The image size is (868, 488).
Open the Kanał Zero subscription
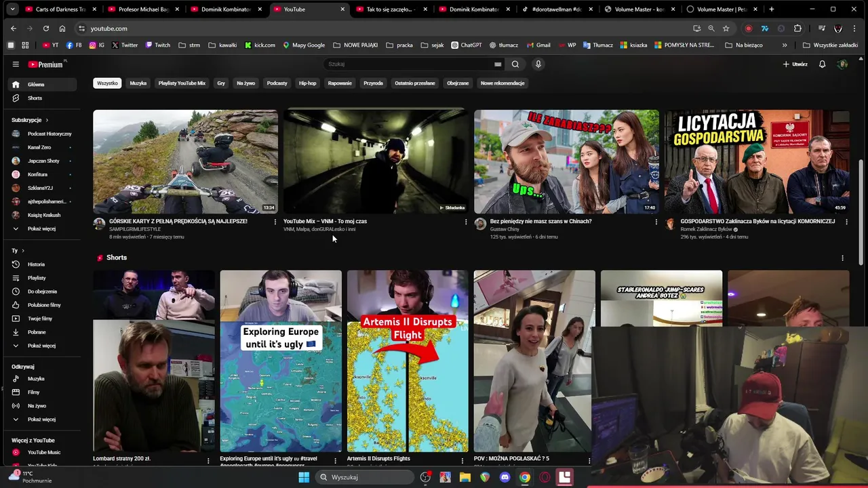(41, 147)
